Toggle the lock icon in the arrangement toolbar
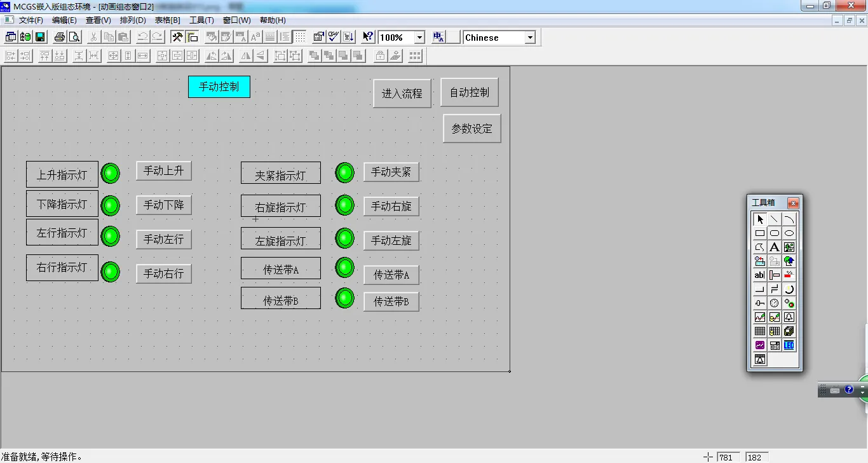The image size is (868, 463). tap(380, 55)
